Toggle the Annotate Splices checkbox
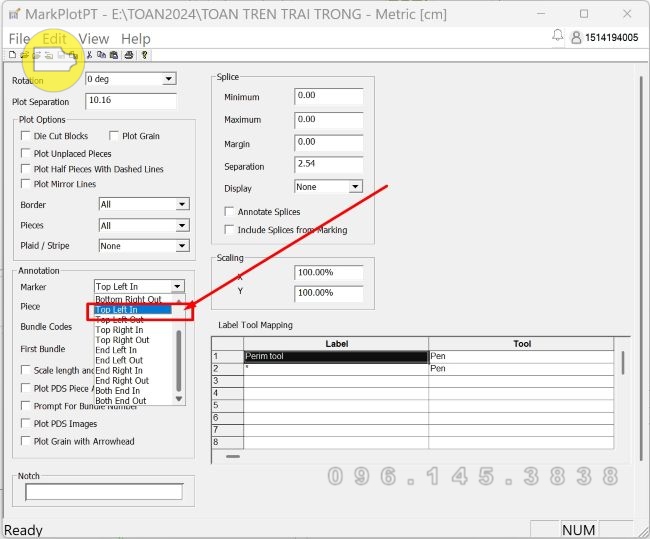 pyautogui.click(x=230, y=212)
